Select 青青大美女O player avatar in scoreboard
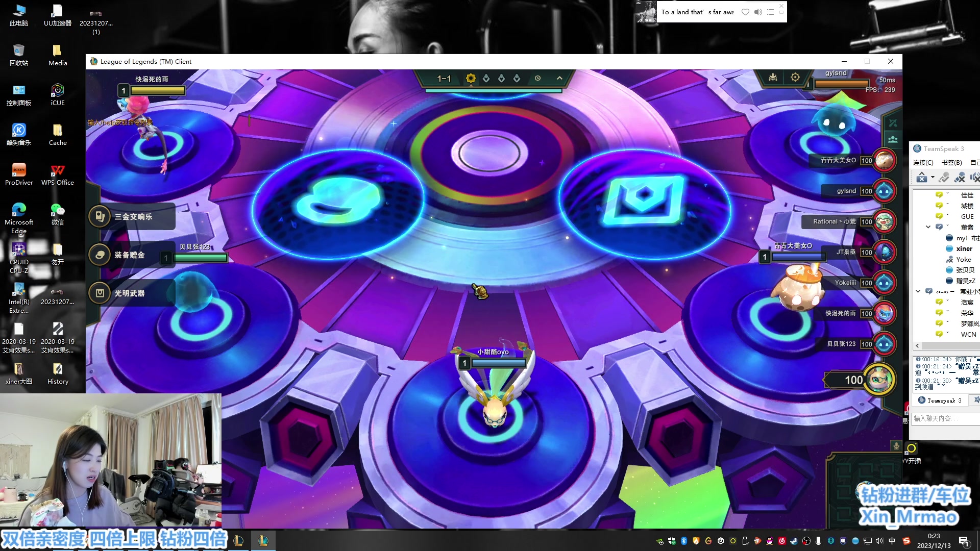 [884, 160]
